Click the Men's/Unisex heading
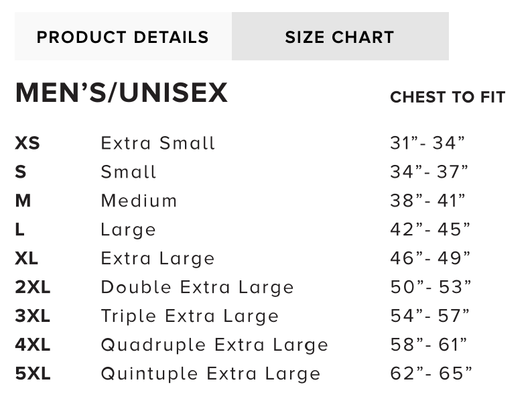 click(121, 93)
